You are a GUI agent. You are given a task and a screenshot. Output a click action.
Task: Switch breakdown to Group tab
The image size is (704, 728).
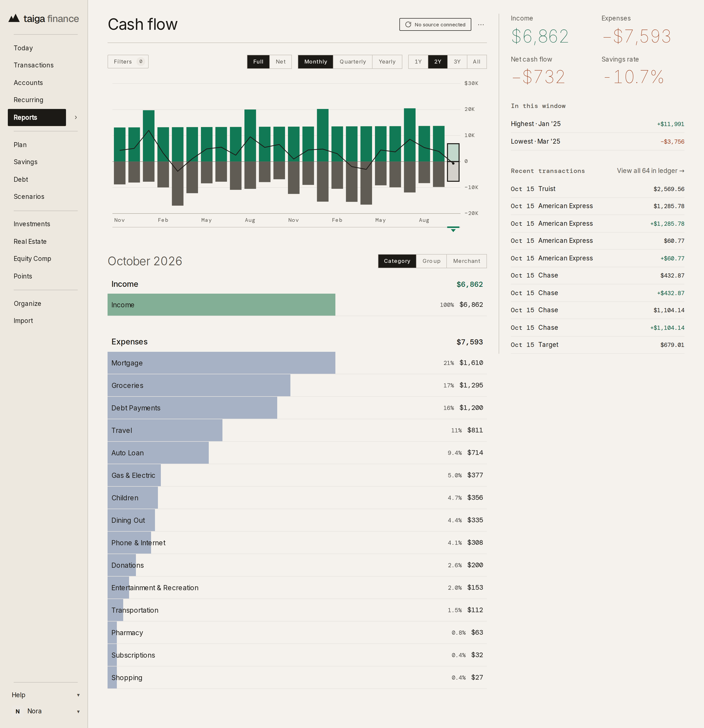pos(432,261)
